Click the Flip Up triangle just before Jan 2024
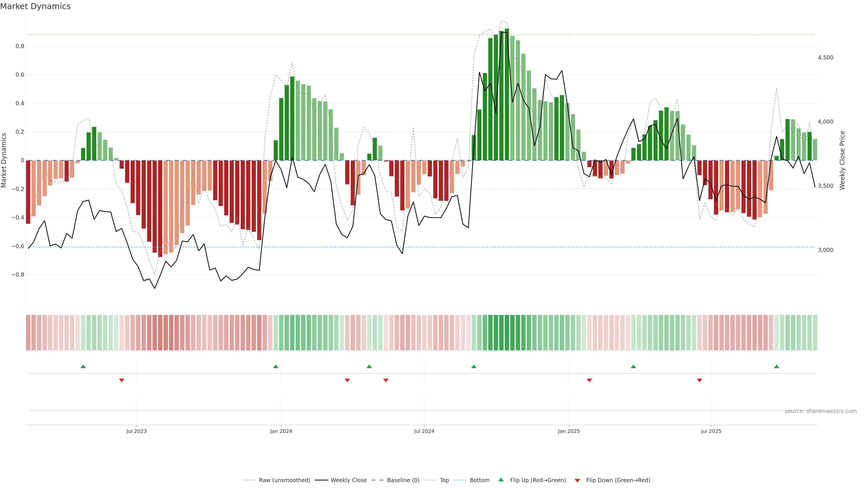This screenshot has width=868, height=488. (276, 366)
